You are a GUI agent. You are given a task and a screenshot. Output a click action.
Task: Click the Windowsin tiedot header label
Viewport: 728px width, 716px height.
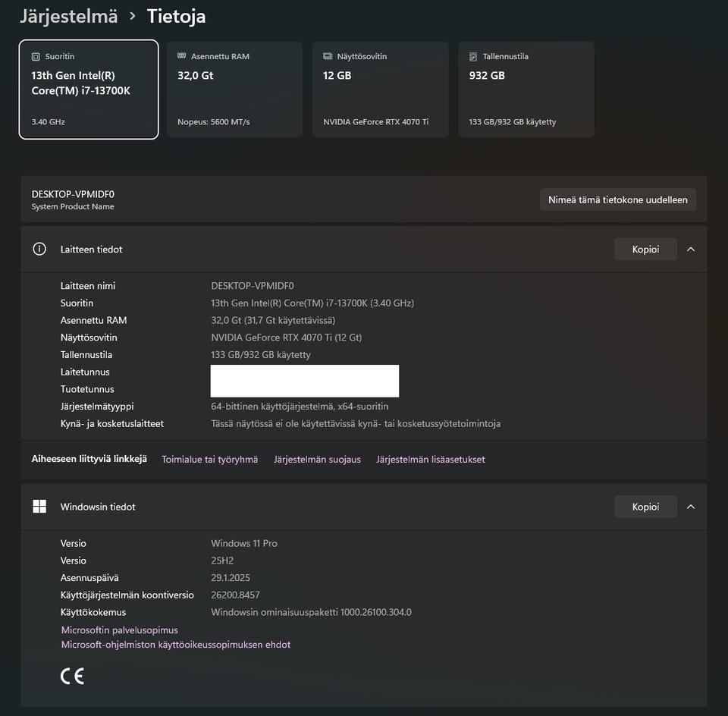[x=98, y=507]
